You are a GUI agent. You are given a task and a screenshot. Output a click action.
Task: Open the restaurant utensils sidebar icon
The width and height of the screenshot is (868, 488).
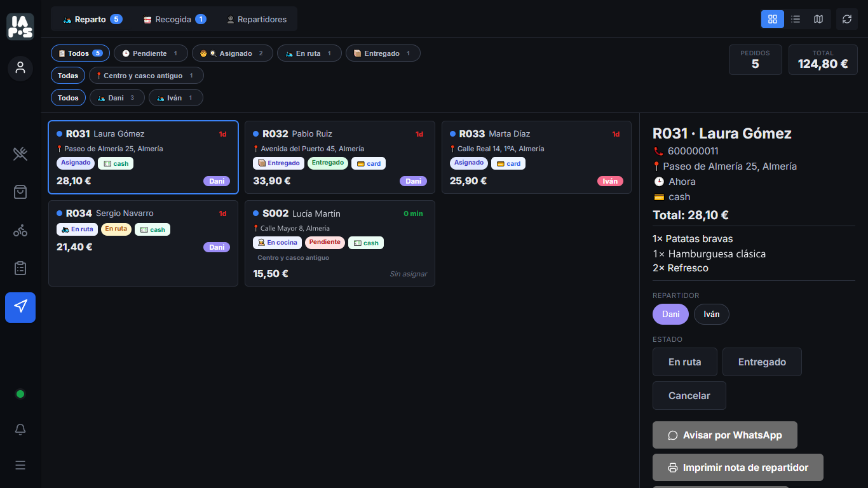[x=20, y=154]
